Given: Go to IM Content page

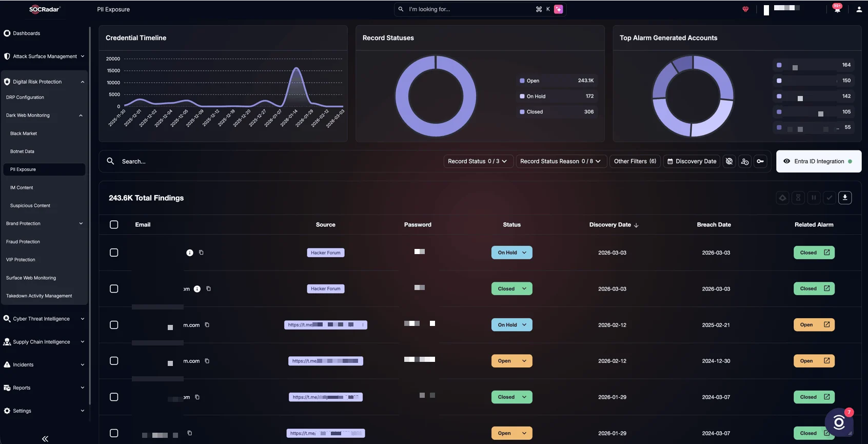Looking at the screenshot, I should coord(22,187).
